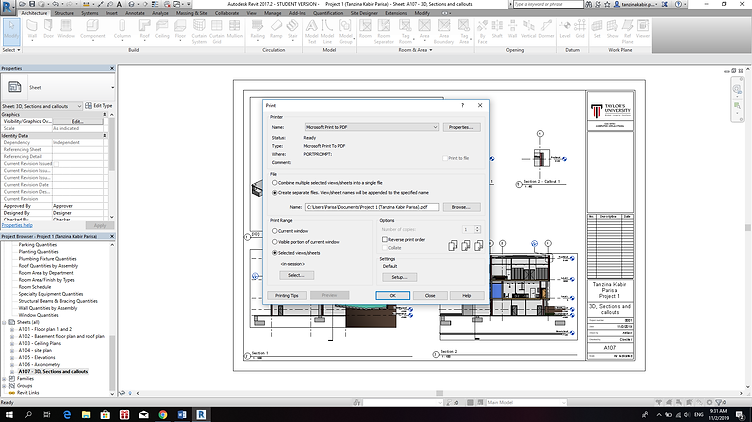Click OK in the Print dialog

(392, 295)
